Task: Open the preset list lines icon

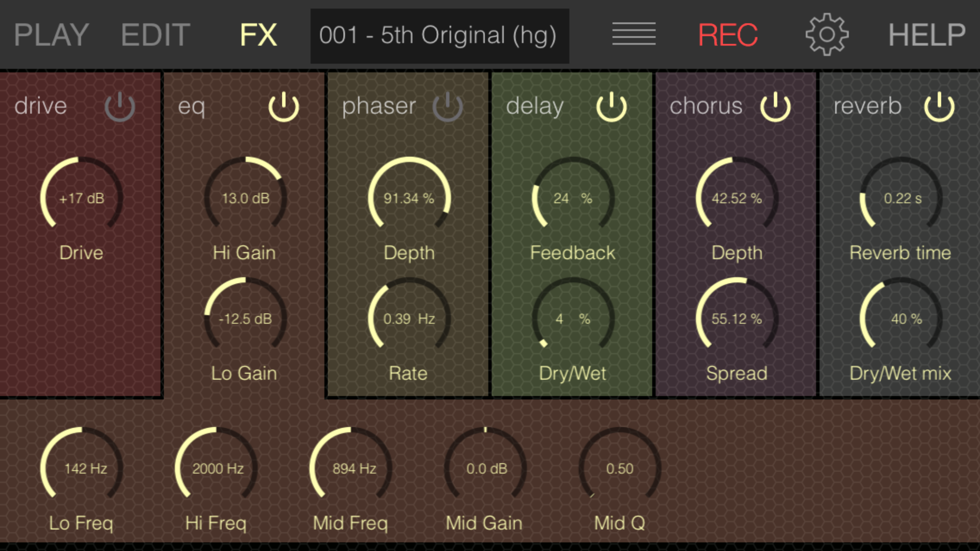Action: 633,34
